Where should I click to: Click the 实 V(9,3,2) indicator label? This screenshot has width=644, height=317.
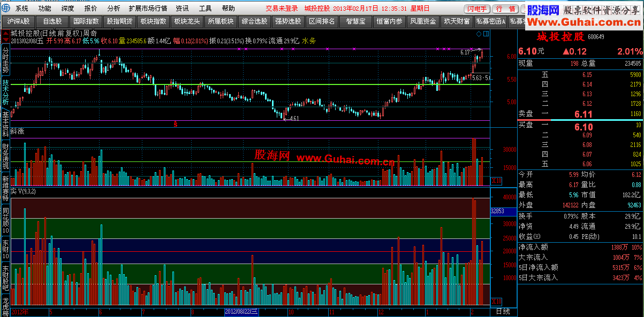24,191
